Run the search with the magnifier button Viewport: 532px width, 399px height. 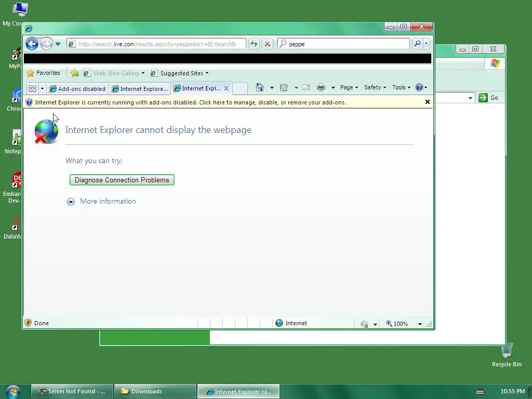pyautogui.click(x=417, y=44)
